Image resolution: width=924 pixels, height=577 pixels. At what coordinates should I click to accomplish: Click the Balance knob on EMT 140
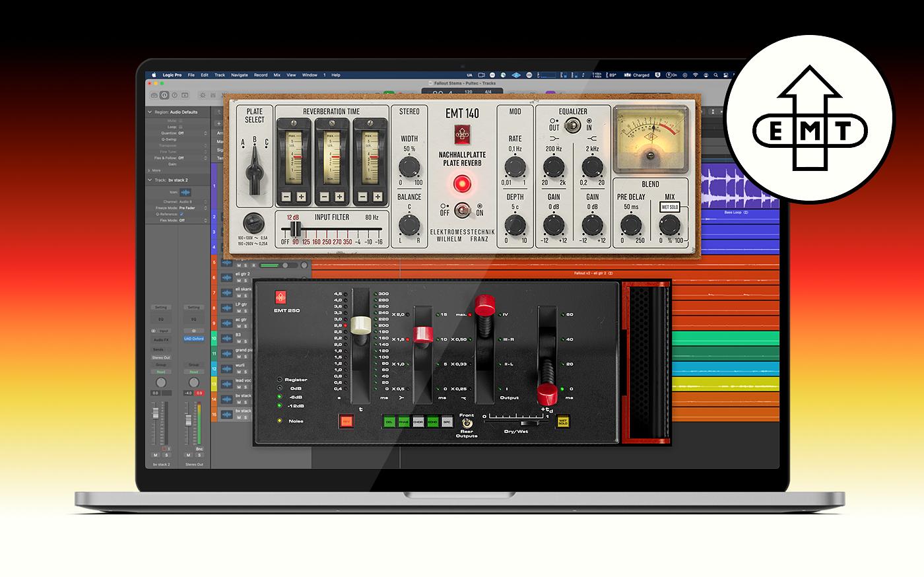coord(409,224)
